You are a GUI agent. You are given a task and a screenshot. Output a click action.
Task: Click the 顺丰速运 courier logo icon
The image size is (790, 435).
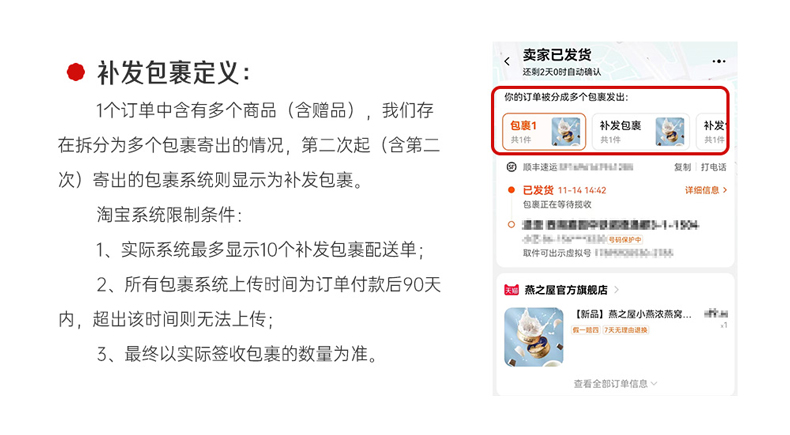click(x=511, y=167)
